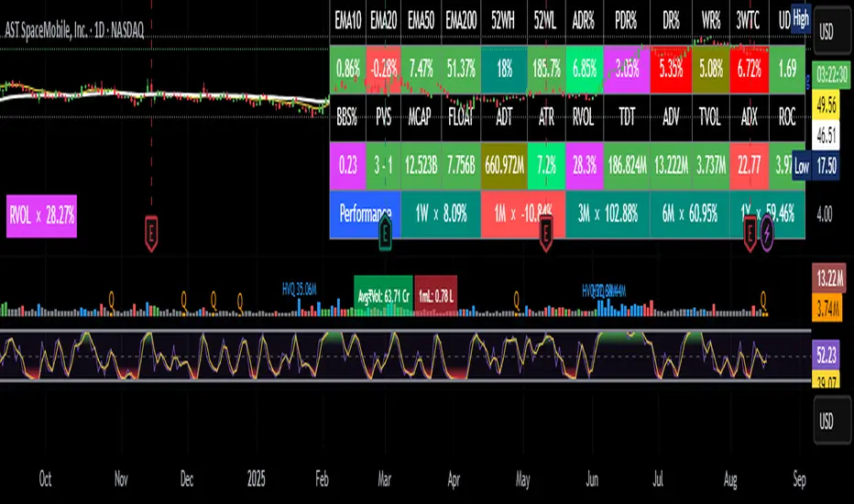Click the 2025 label on the time axis
The image size is (854, 504).
coord(256,479)
